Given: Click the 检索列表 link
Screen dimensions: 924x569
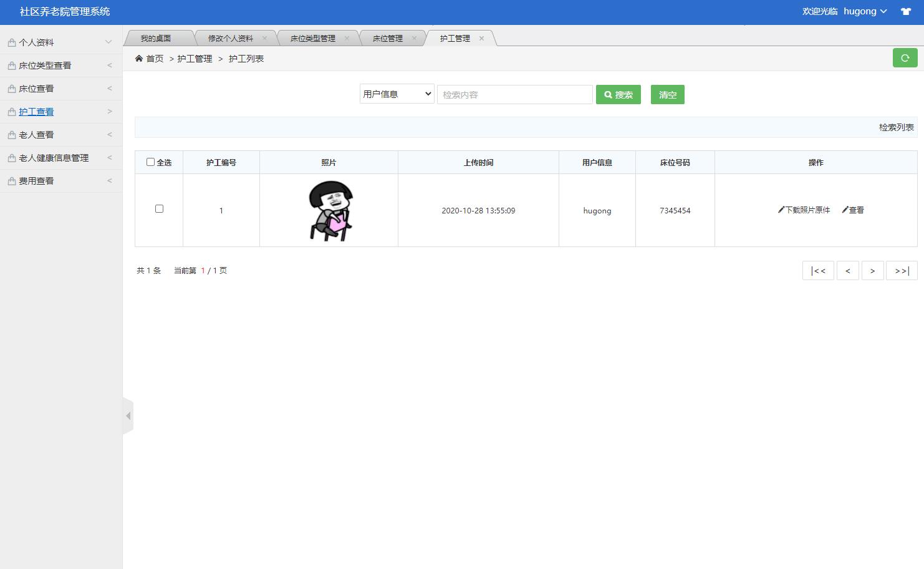Looking at the screenshot, I should (x=896, y=127).
